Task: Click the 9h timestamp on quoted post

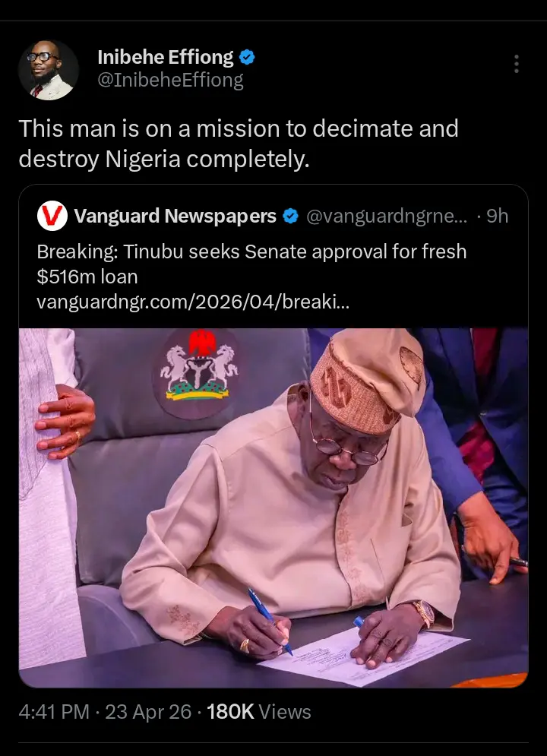Action: pyautogui.click(x=497, y=217)
